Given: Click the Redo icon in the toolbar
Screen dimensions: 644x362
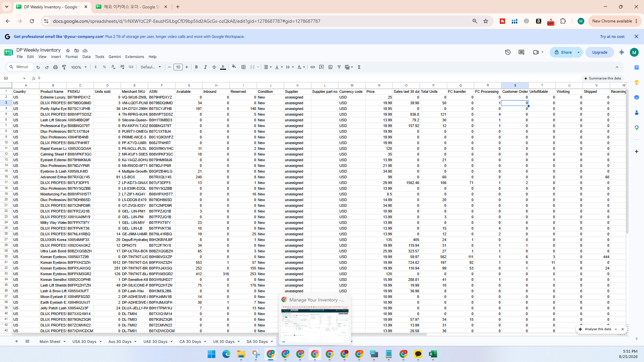Looking at the screenshot, I should [x=47, y=67].
